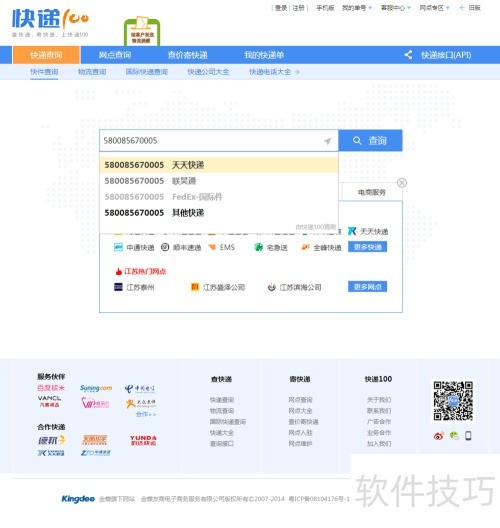
Task: Click the YUNDA courier logo in the footer
Action: coord(143,440)
